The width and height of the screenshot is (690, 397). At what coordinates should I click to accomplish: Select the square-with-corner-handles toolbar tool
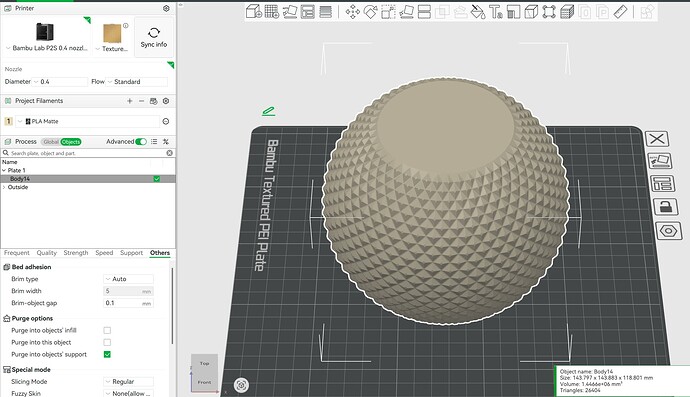(x=549, y=12)
